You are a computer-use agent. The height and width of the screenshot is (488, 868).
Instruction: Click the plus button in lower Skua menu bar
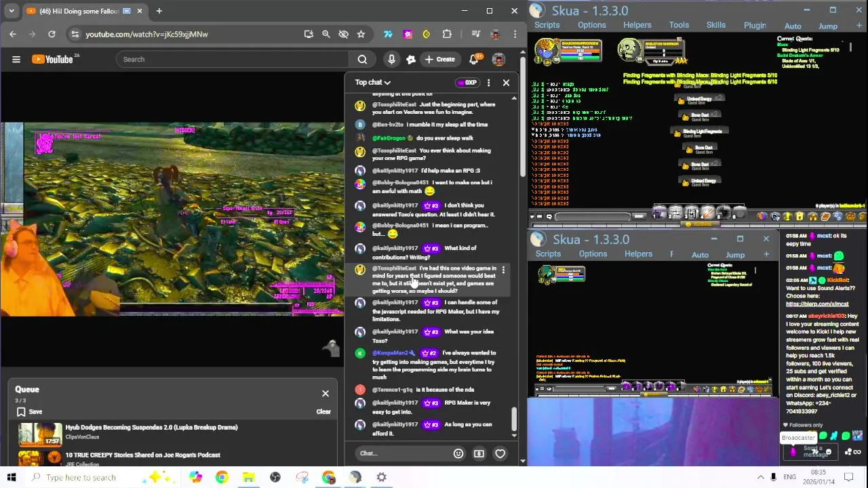point(766,254)
